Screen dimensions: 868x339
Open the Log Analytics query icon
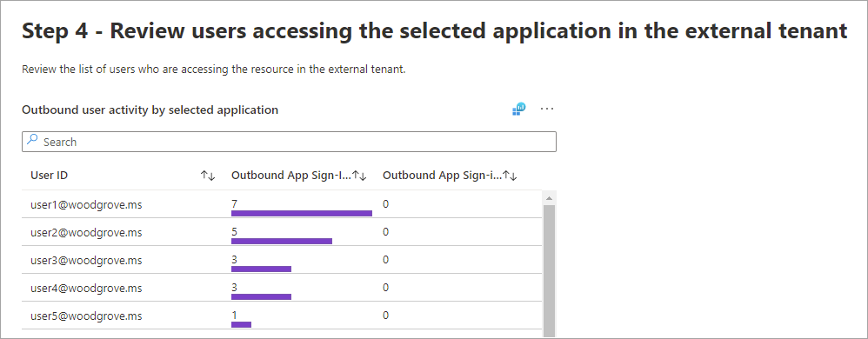coord(518,109)
